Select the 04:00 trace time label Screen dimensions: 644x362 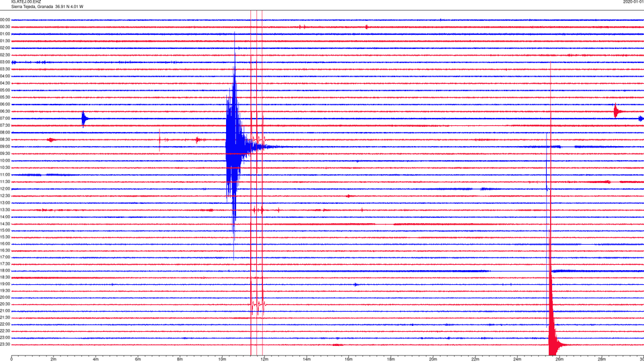pos(5,76)
